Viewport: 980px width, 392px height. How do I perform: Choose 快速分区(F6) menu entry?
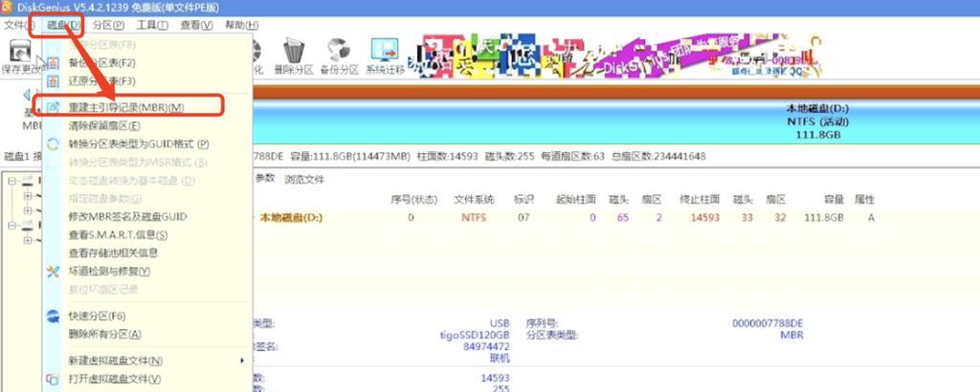coord(97,316)
